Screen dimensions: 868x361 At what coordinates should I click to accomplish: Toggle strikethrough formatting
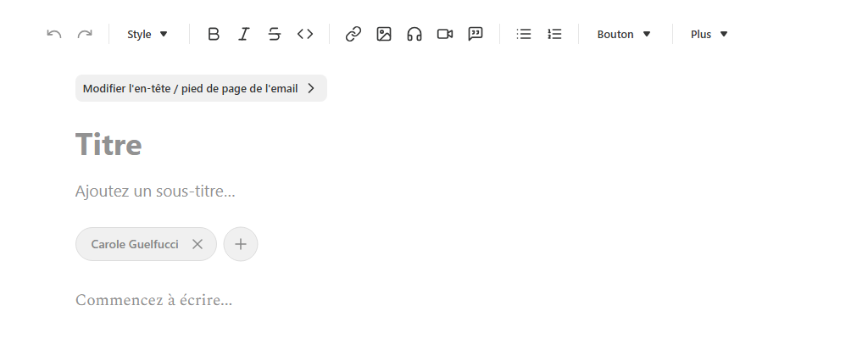point(275,34)
